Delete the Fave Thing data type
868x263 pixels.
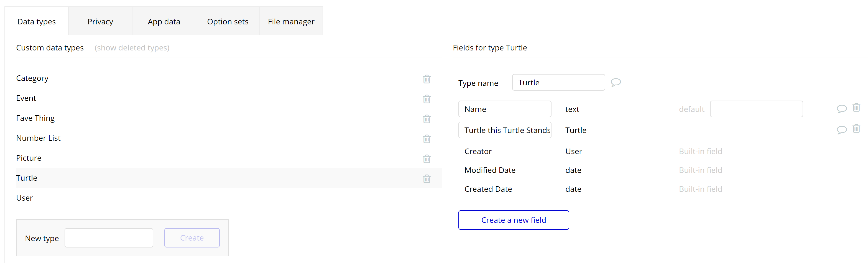pyautogui.click(x=427, y=119)
